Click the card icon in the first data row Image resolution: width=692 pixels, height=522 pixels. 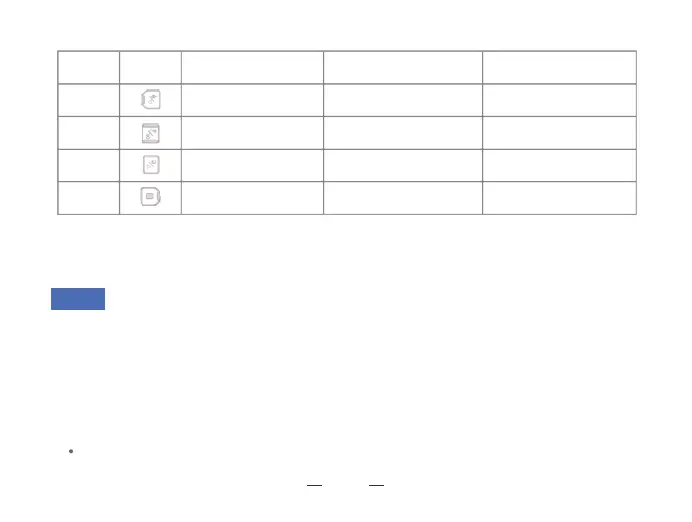pyautogui.click(x=150, y=99)
